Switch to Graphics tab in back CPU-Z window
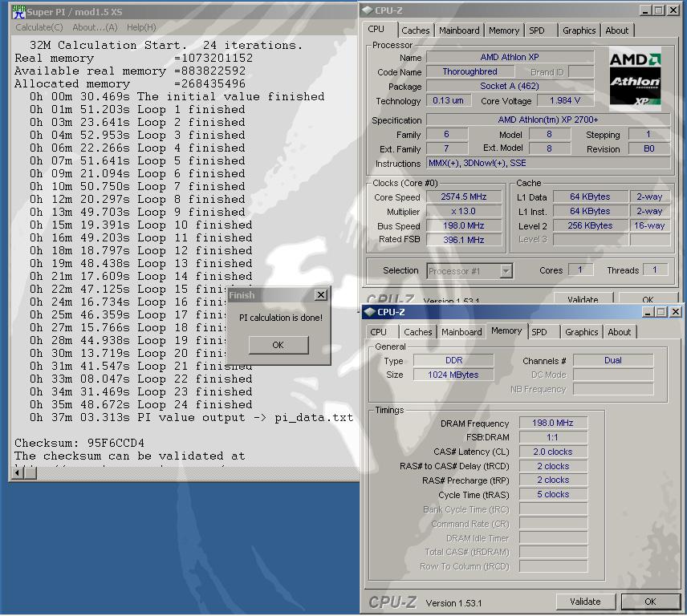The height and width of the screenshot is (616, 687). coord(579,30)
